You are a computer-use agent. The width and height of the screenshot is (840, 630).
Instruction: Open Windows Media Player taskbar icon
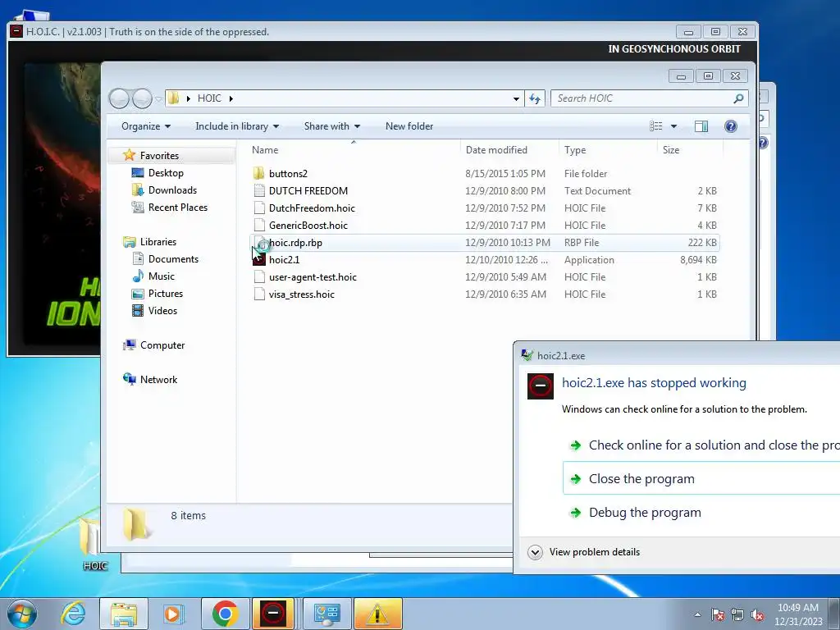coord(173,614)
